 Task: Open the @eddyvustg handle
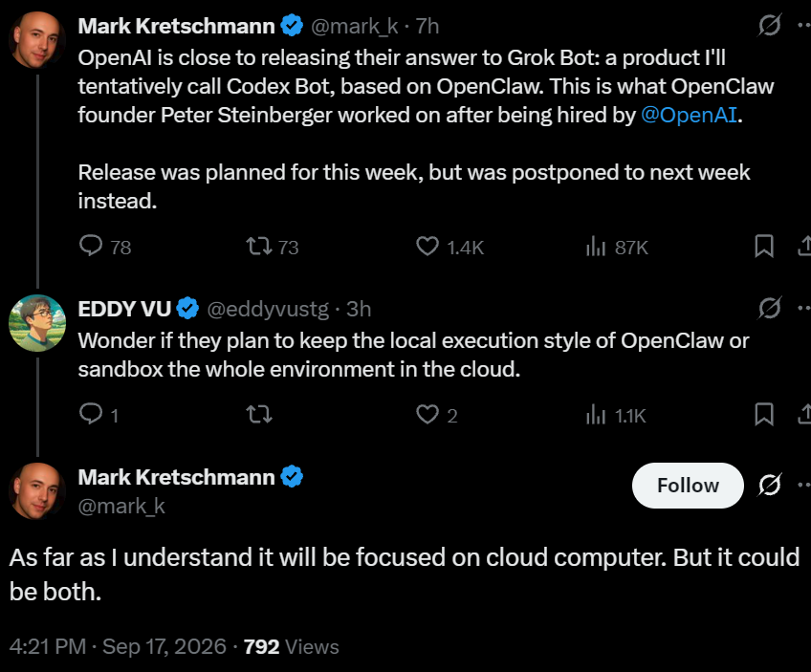pyautogui.click(x=268, y=309)
